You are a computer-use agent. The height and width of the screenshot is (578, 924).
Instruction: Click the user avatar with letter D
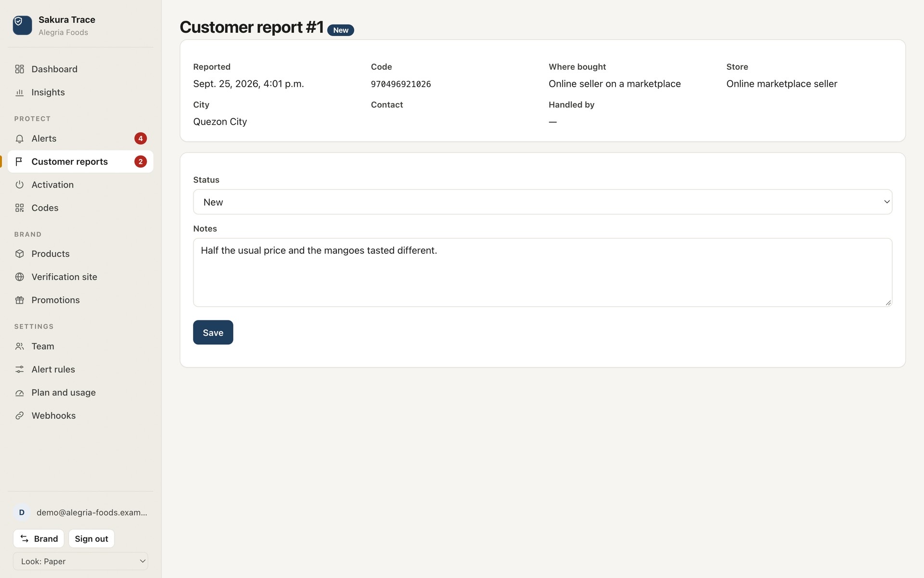click(x=22, y=512)
